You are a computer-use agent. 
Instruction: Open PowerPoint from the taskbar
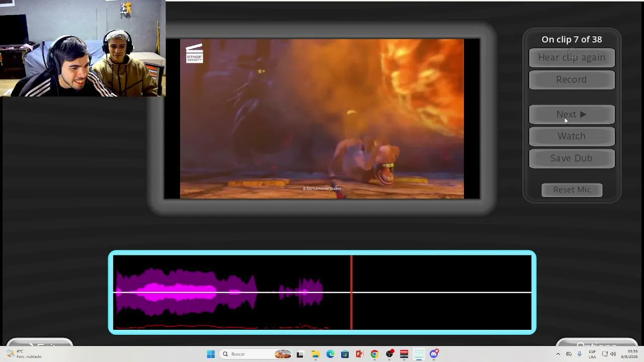[360, 354]
